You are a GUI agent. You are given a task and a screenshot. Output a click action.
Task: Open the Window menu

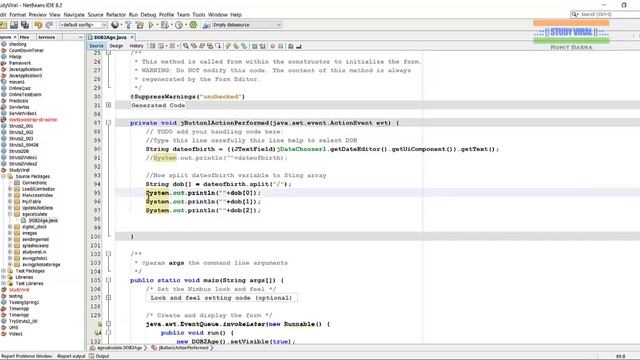218,15
